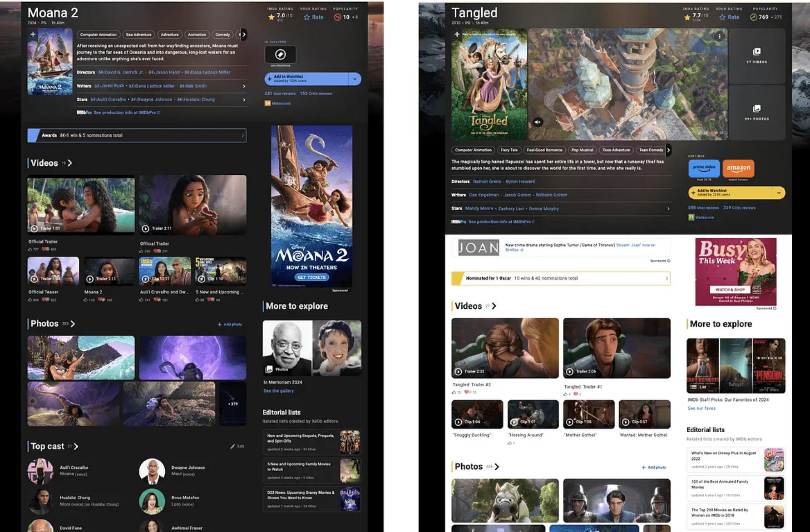The width and height of the screenshot is (810, 532).
Task: Click the Tangled popularity trend icon
Action: click(753, 17)
